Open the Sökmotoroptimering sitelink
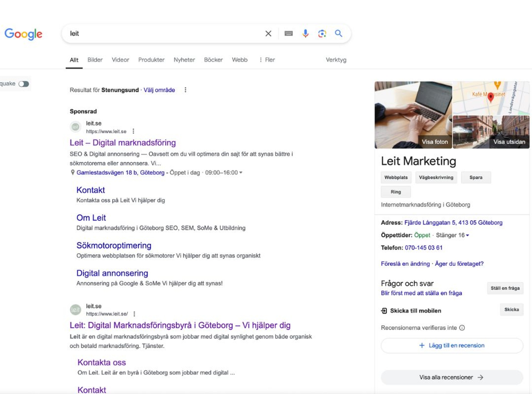This screenshot has height=394, width=532. pos(114,245)
